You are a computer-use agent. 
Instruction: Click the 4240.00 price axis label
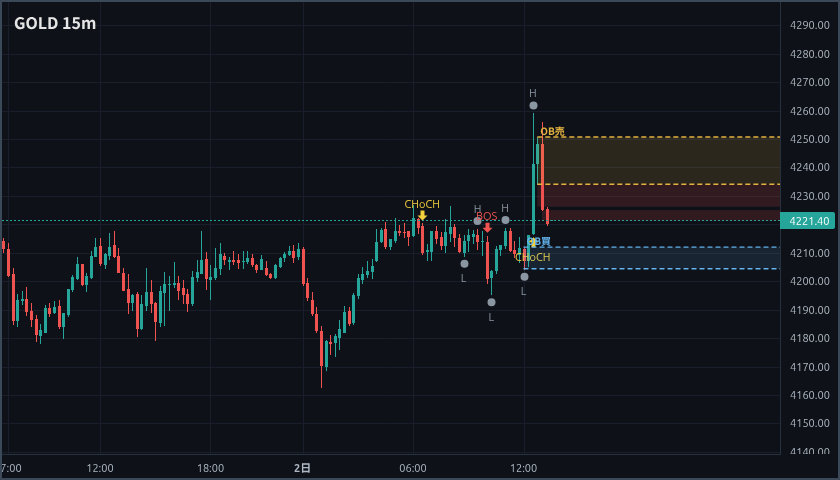tap(809, 167)
